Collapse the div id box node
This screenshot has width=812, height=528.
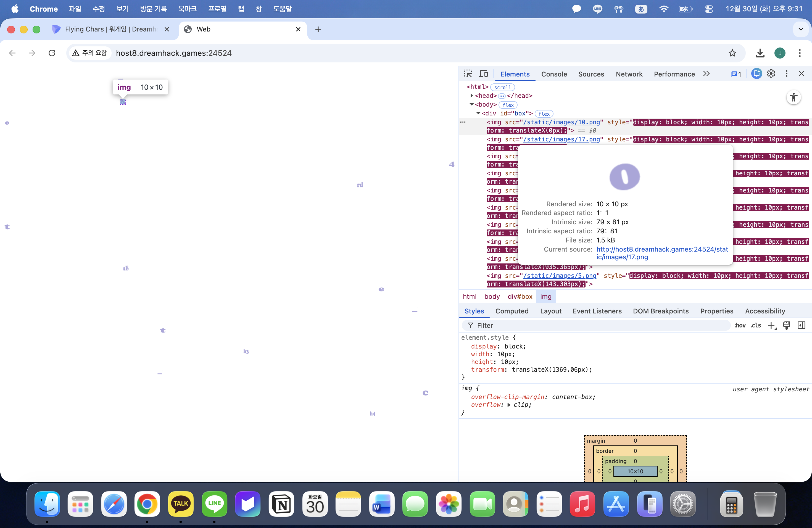478,113
